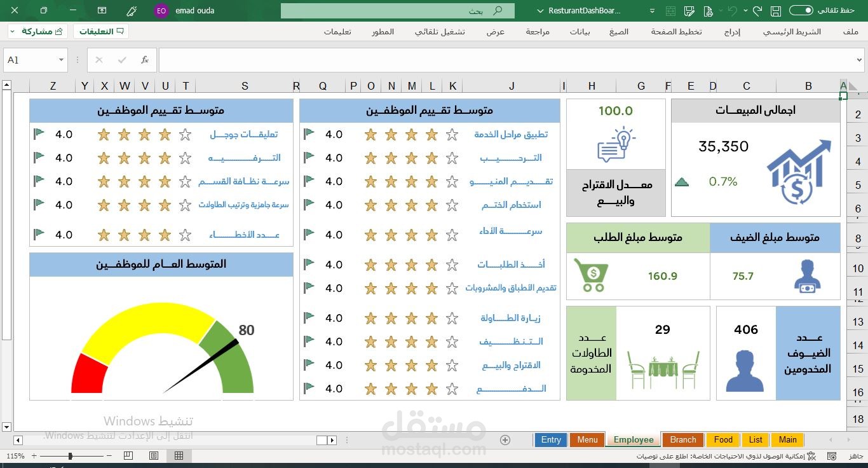Open the RestaurantDashBoard file name dropdown
868x468 pixels.
[541, 11]
